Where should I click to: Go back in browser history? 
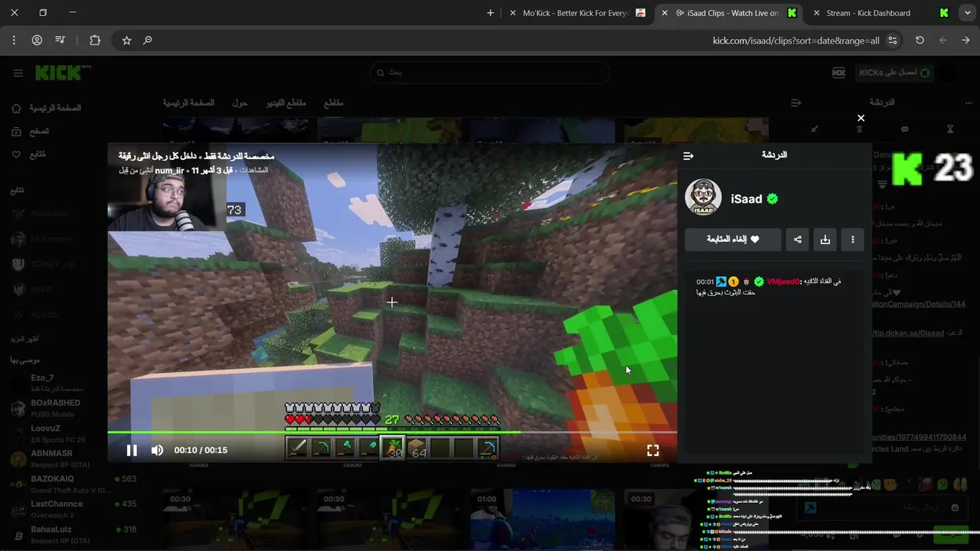[965, 40]
